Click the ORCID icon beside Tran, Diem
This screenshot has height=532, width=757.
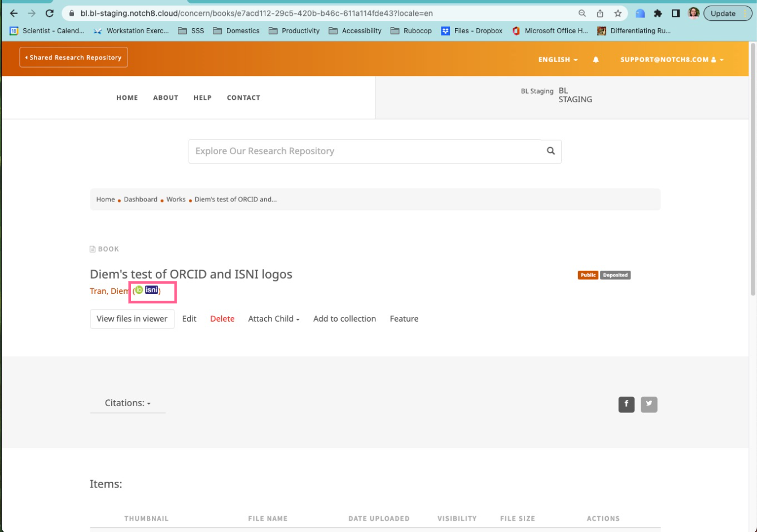pyautogui.click(x=138, y=291)
